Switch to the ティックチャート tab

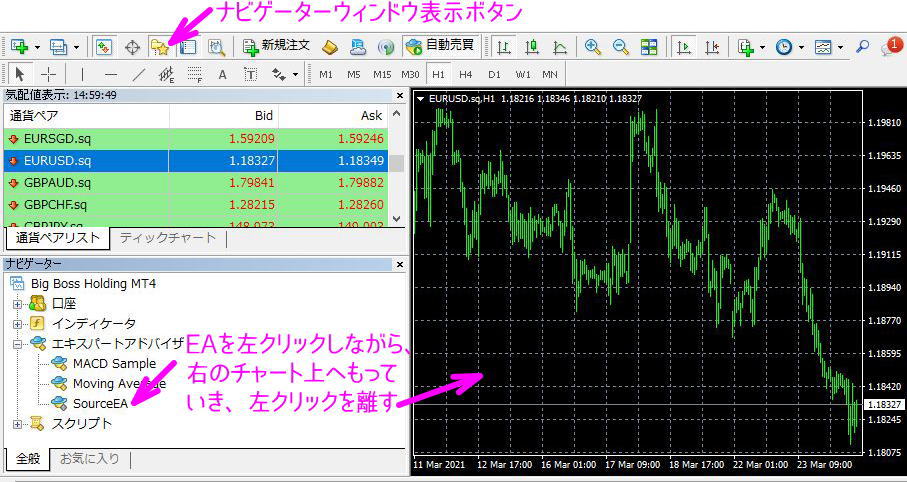(168, 237)
